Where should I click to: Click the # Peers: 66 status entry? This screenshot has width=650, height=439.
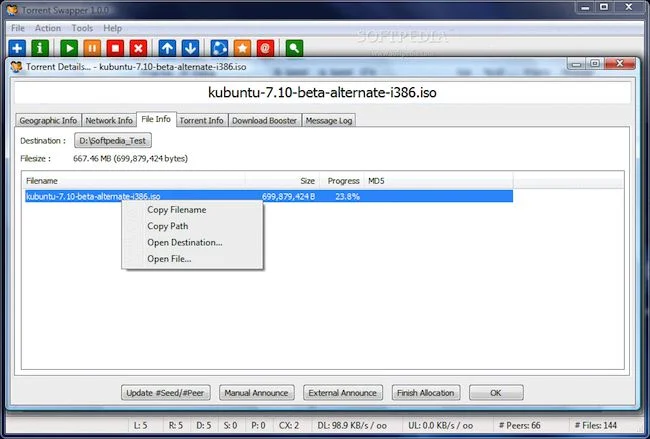[x=519, y=425]
